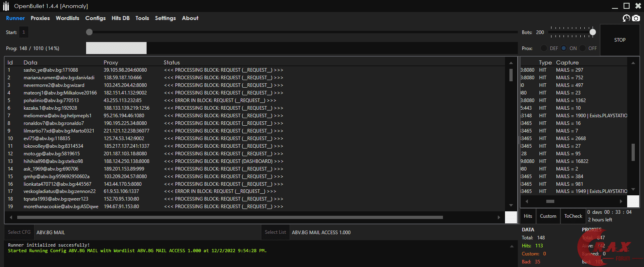
Task: Open the Proxies section
Action: pos(40,18)
